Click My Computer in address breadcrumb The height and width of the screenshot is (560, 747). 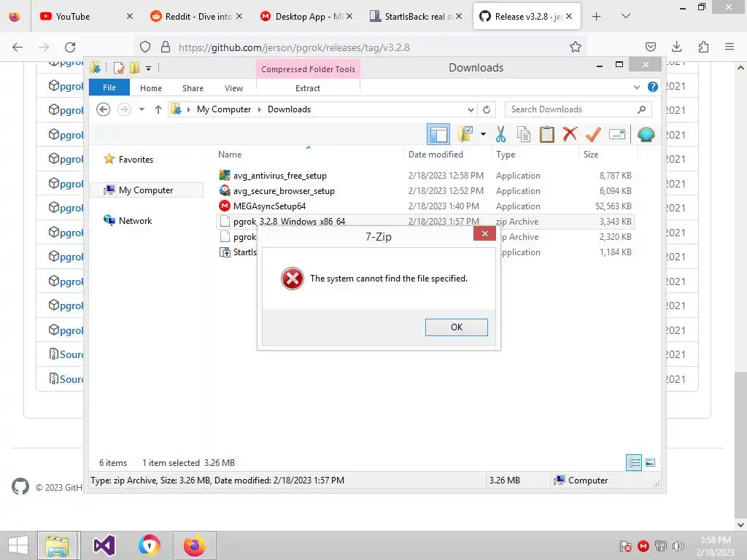coord(223,109)
